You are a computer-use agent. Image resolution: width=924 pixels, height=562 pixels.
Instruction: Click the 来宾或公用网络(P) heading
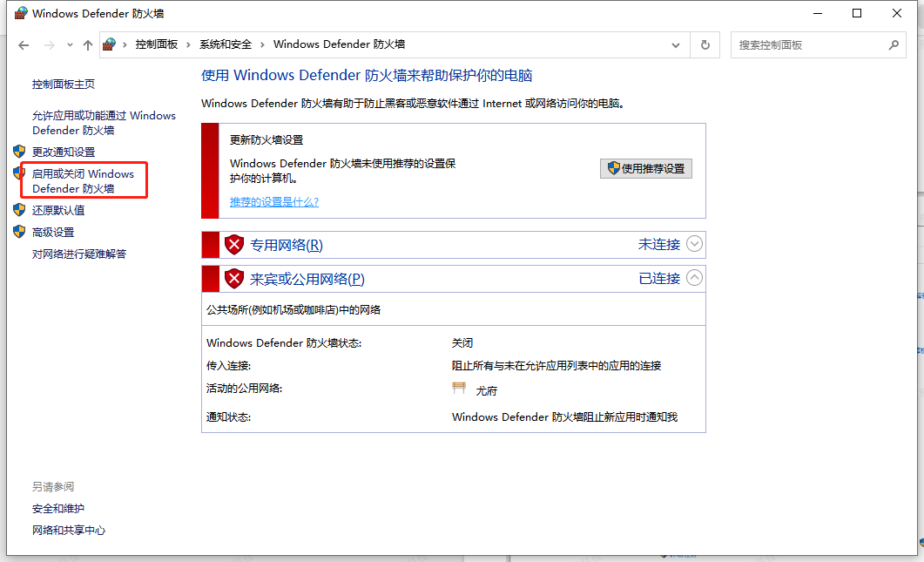click(307, 279)
